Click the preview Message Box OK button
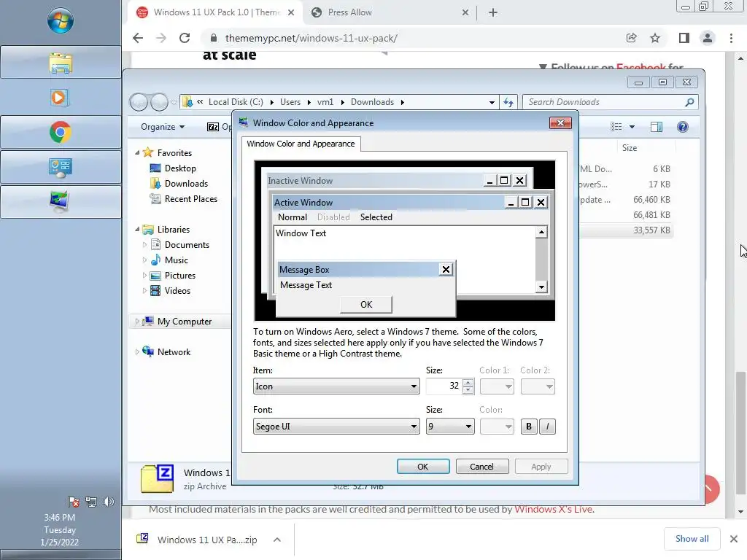The height and width of the screenshot is (560, 747). click(366, 305)
